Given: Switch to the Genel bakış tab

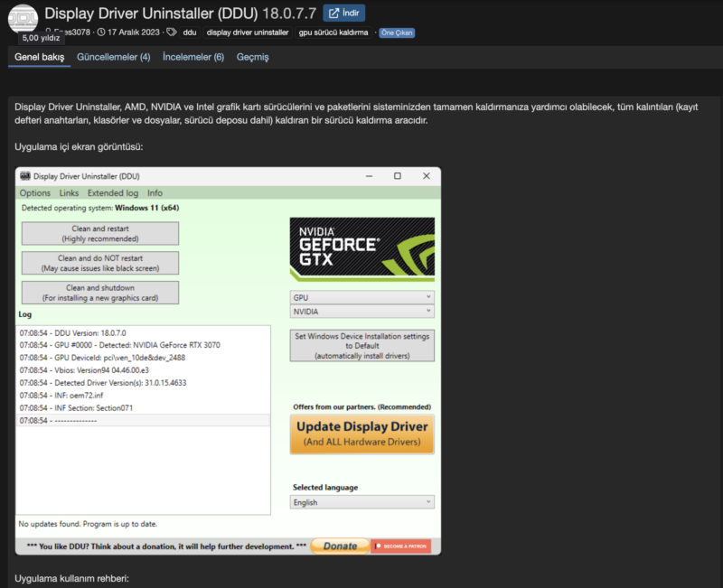Looking at the screenshot, I should point(39,57).
